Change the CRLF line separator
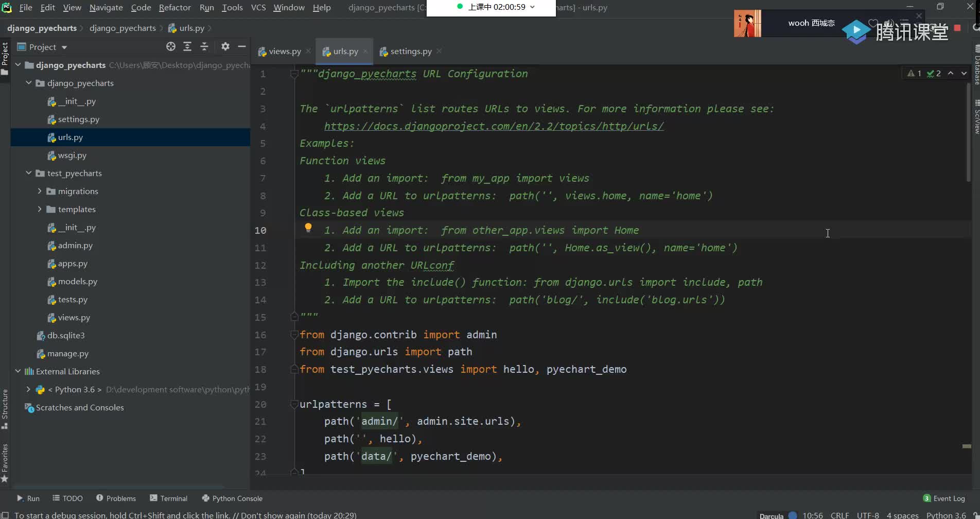 click(x=839, y=515)
